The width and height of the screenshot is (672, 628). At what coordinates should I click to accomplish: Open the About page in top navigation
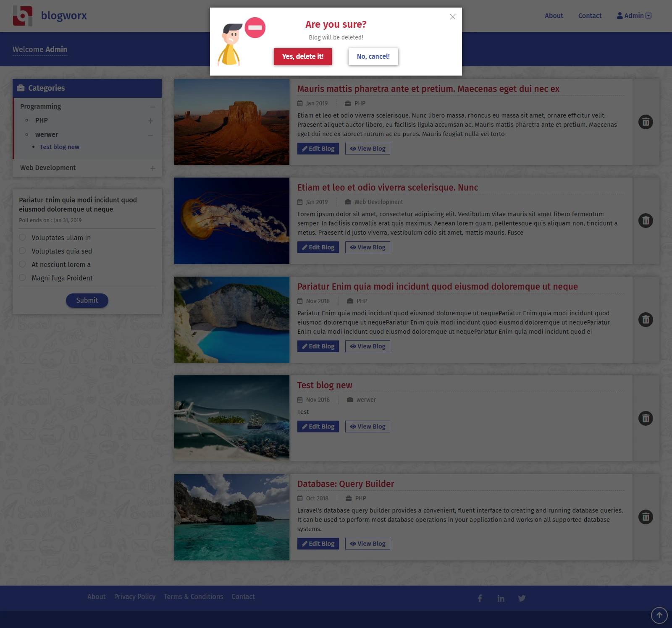pyautogui.click(x=554, y=16)
